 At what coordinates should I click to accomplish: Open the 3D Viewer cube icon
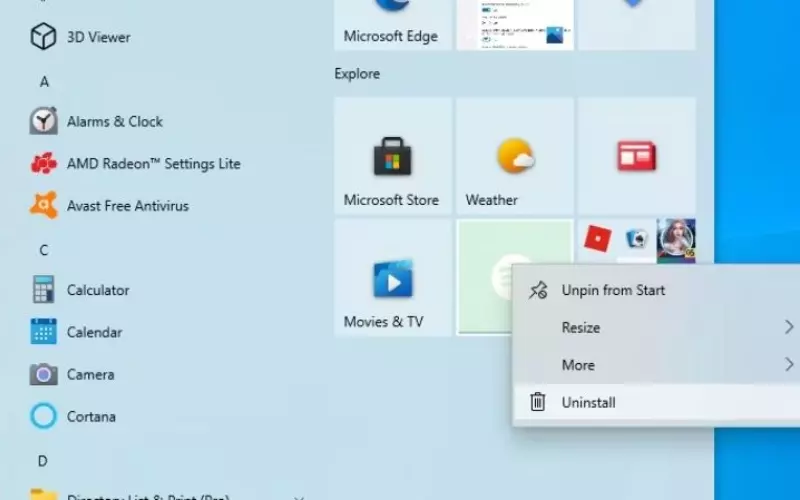point(43,36)
